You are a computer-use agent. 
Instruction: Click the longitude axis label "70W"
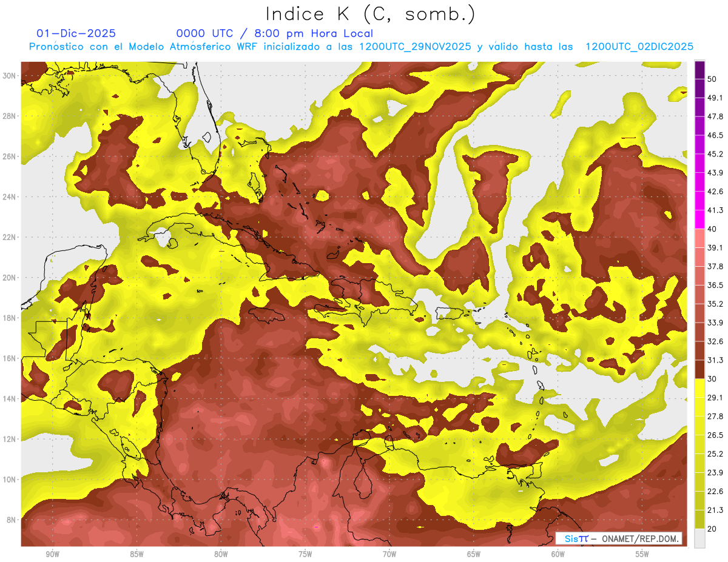[389, 555]
